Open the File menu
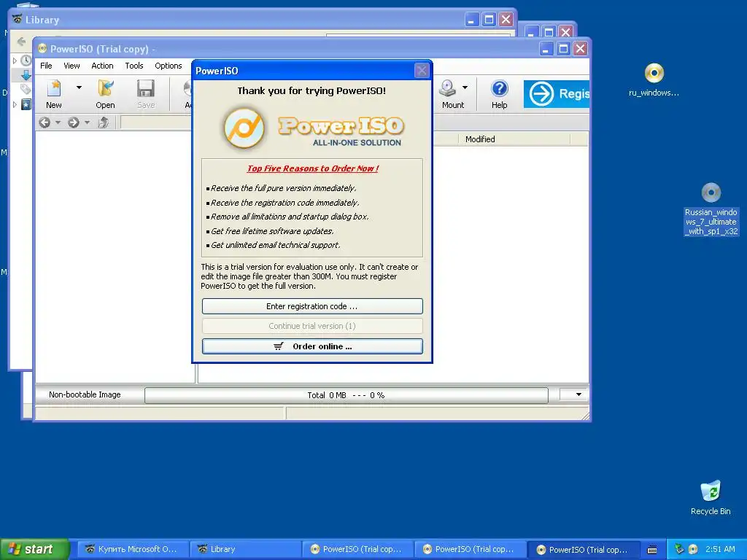The height and width of the screenshot is (560, 747). (x=46, y=66)
